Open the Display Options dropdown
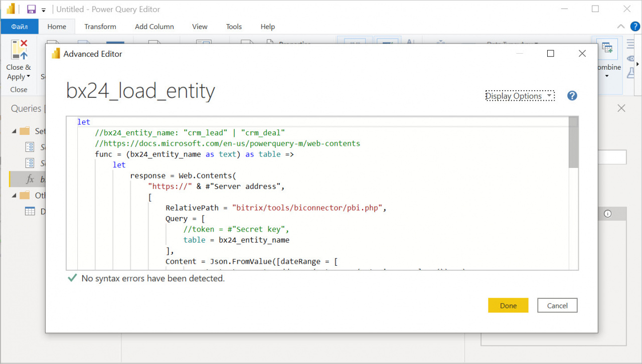This screenshot has height=364, width=642. point(520,96)
